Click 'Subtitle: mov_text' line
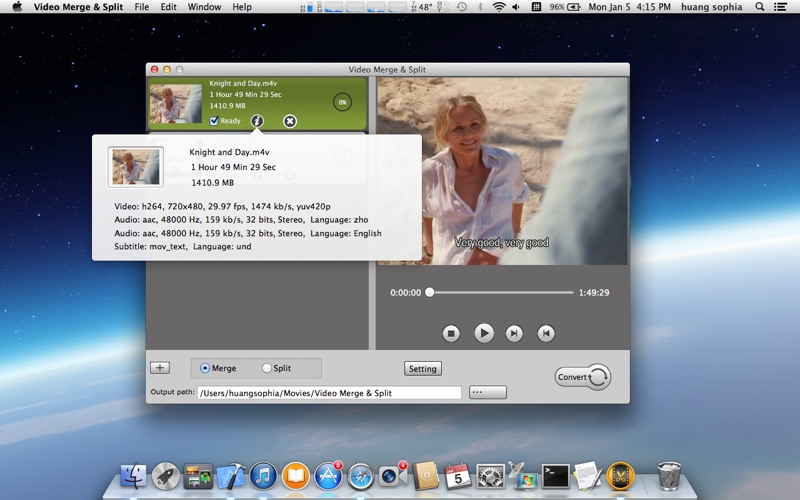Screen dimensions: 800x500 click(x=183, y=246)
